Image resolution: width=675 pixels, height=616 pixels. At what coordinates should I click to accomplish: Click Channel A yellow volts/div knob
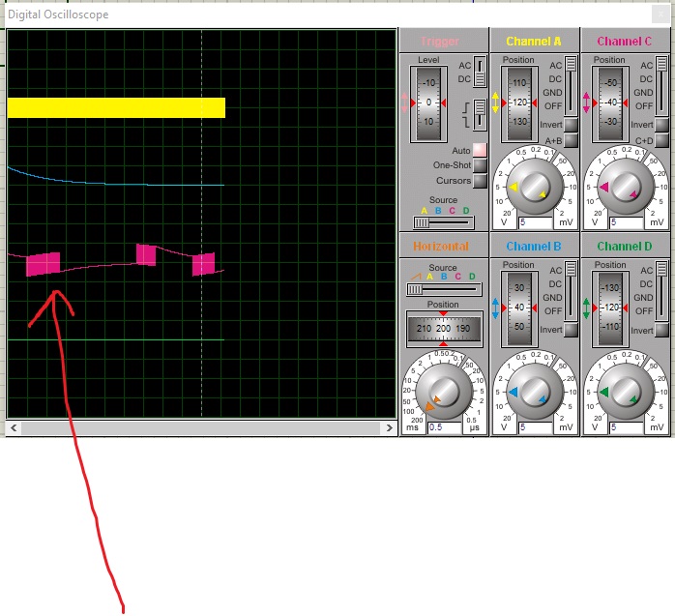(x=534, y=188)
